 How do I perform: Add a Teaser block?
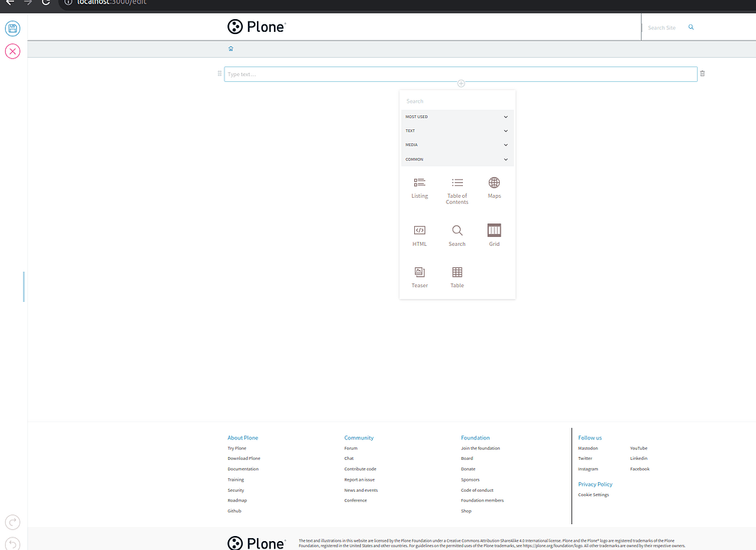click(419, 277)
